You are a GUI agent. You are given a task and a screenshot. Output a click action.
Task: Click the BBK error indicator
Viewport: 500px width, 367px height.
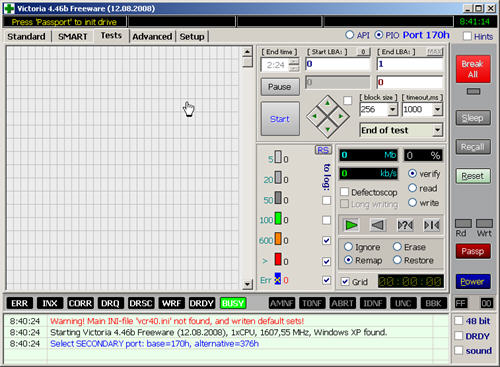433,303
